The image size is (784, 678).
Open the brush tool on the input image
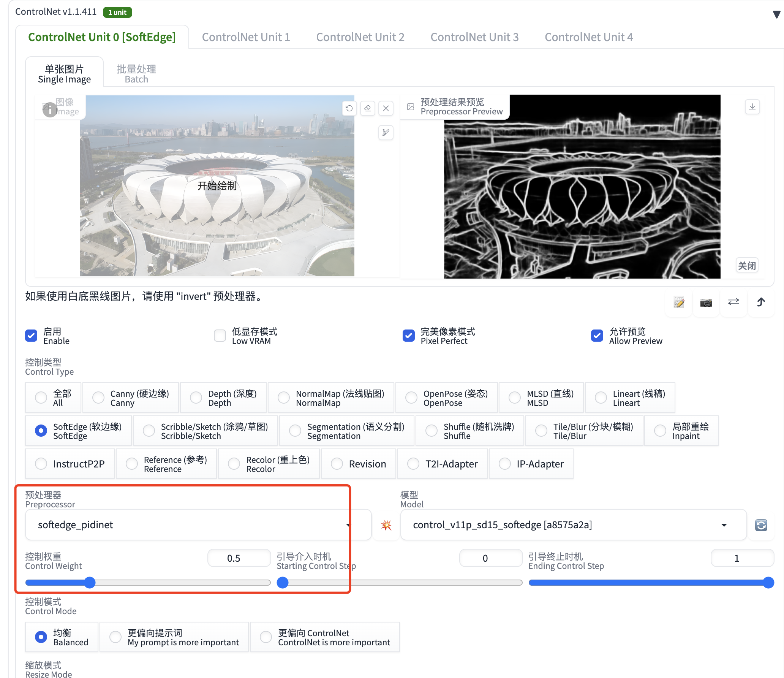386,133
